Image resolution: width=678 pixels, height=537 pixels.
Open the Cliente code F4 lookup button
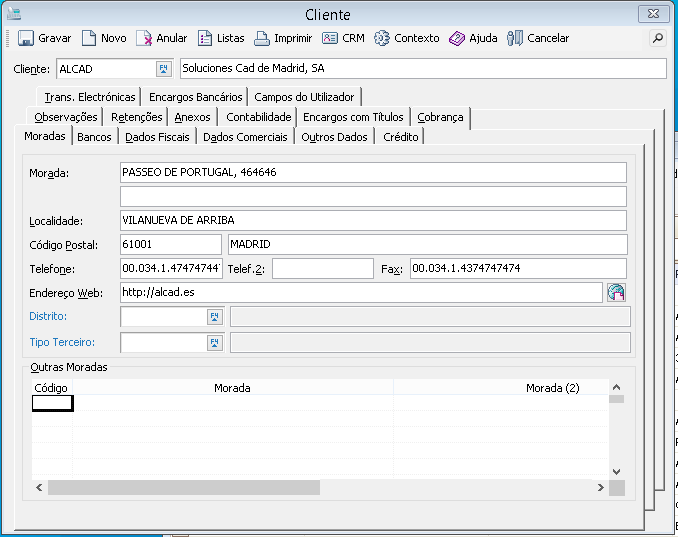click(163, 69)
